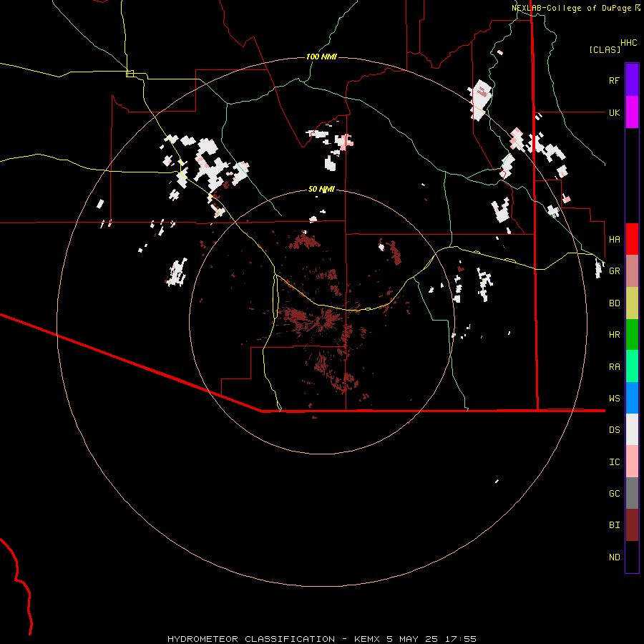644x644 pixels.
Task: Click the BD legend label
Action: [614, 303]
